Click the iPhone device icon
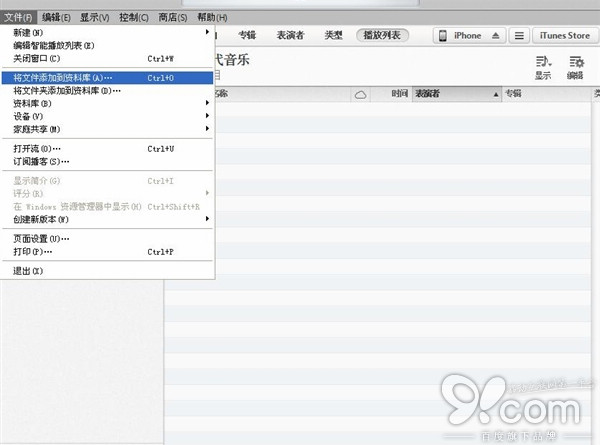This screenshot has width=600, height=445. pos(443,36)
